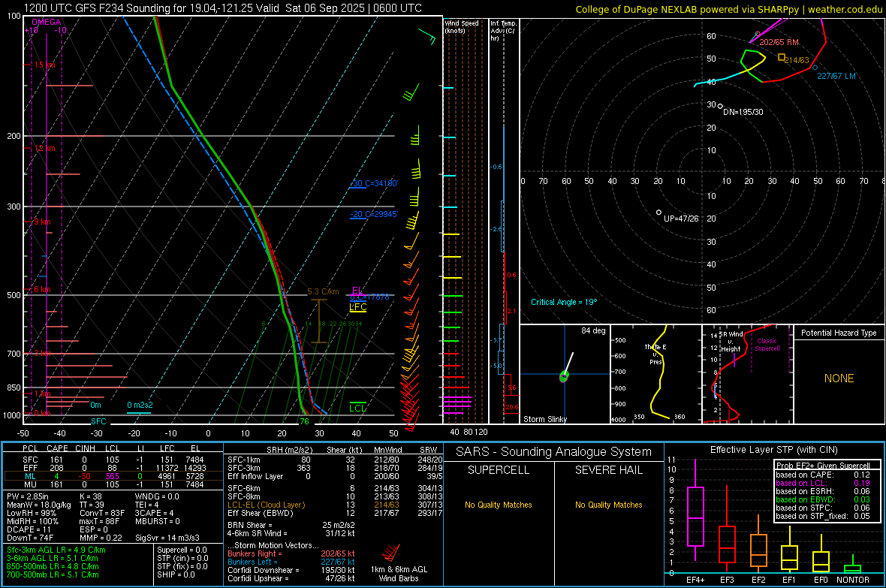Click the 'ConvT = 83F' value
Viewport: 886px width, 588px height.
coord(102,513)
